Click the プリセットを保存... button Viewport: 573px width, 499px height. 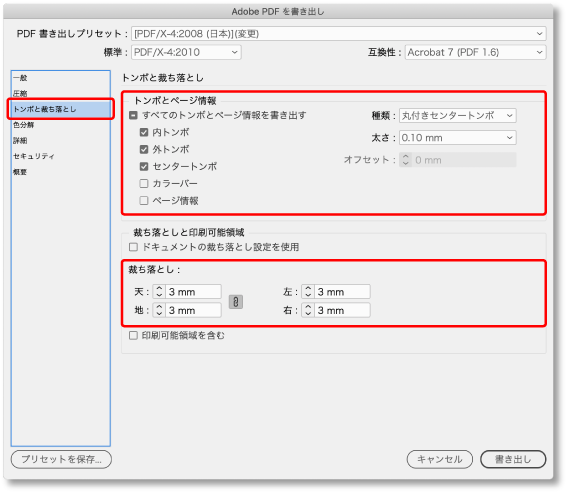[x=61, y=459]
